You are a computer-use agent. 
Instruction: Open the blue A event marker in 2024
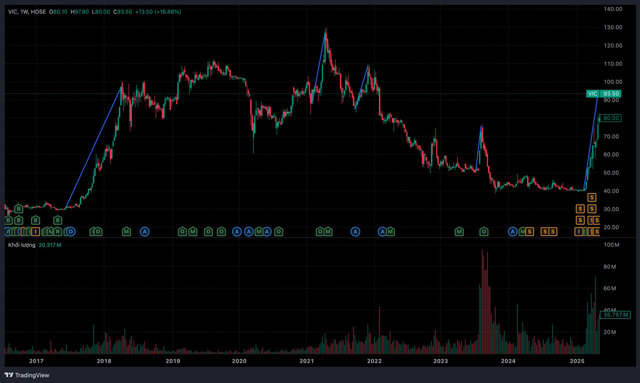tap(513, 232)
